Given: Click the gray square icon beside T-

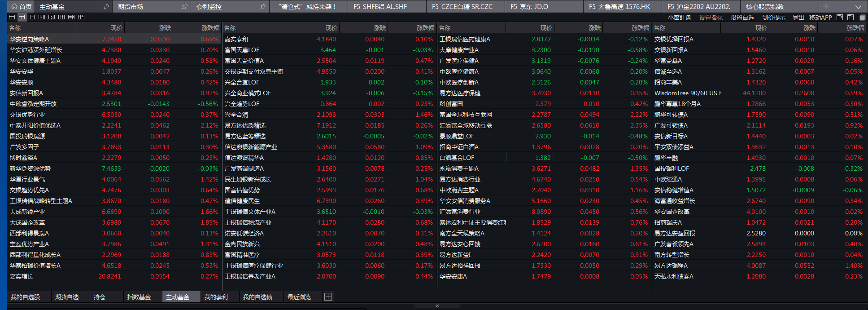Looking at the screenshot, I should pos(862,18).
